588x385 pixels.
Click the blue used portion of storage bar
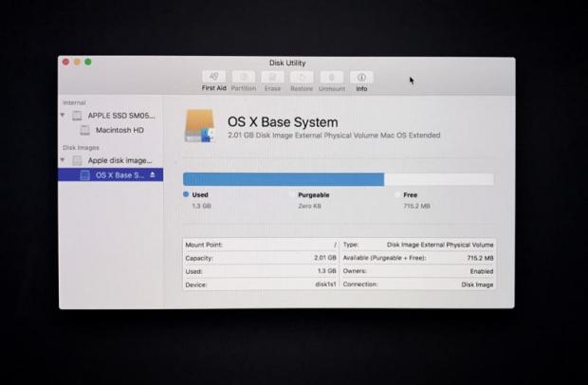(283, 179)
